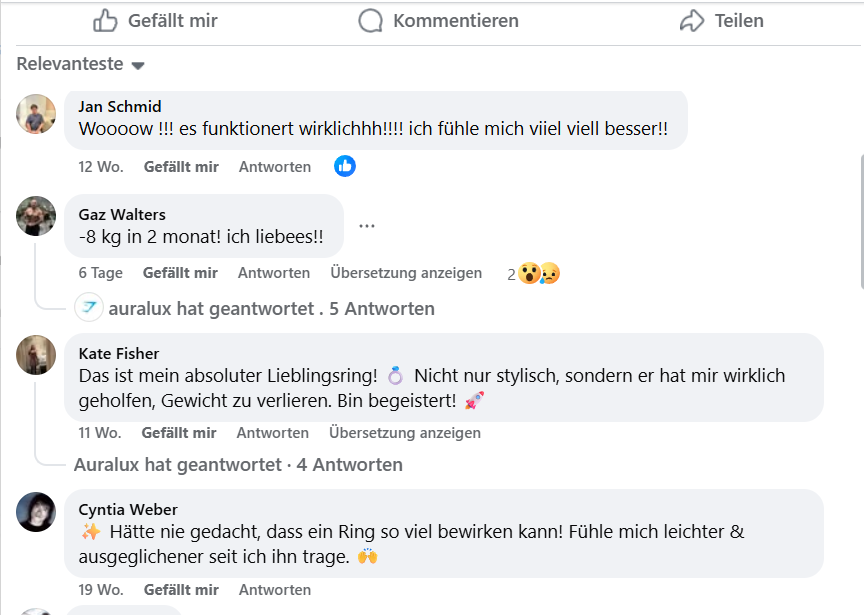This screenshot has width=864, height=615.
Task: Show translation of Kate Fisher's comment
Action: tap(405, 433)
